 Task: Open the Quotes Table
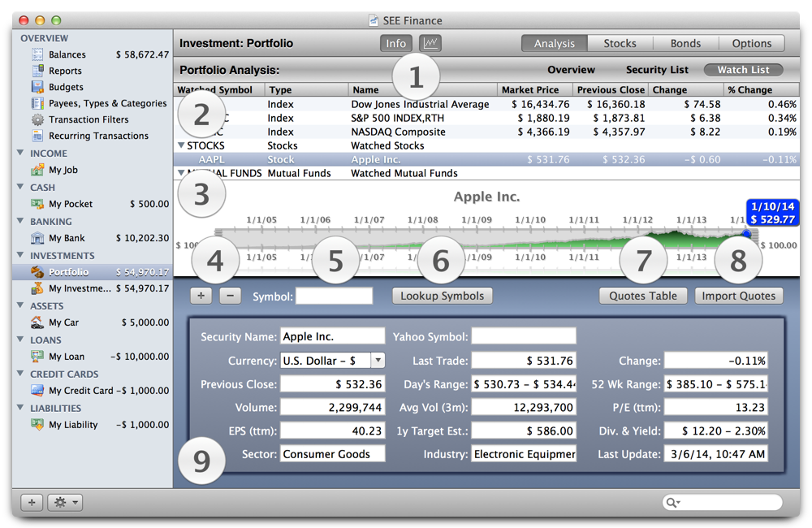(x=643, y=296)
